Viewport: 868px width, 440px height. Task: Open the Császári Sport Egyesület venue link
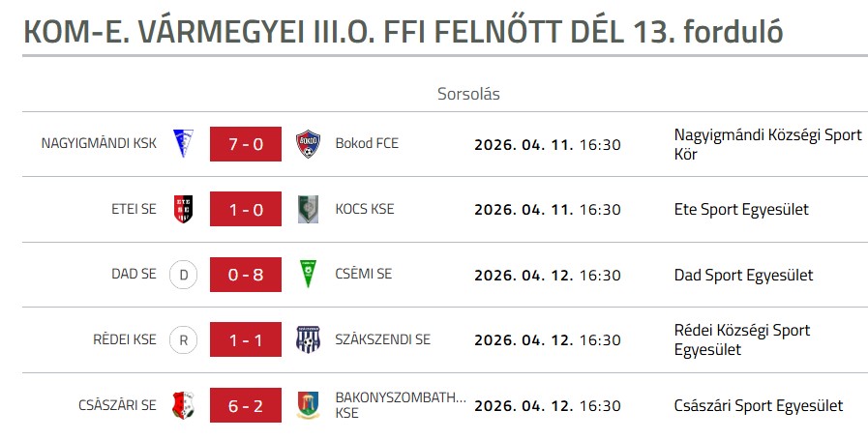pyautogui.click(x=758, y=405)
